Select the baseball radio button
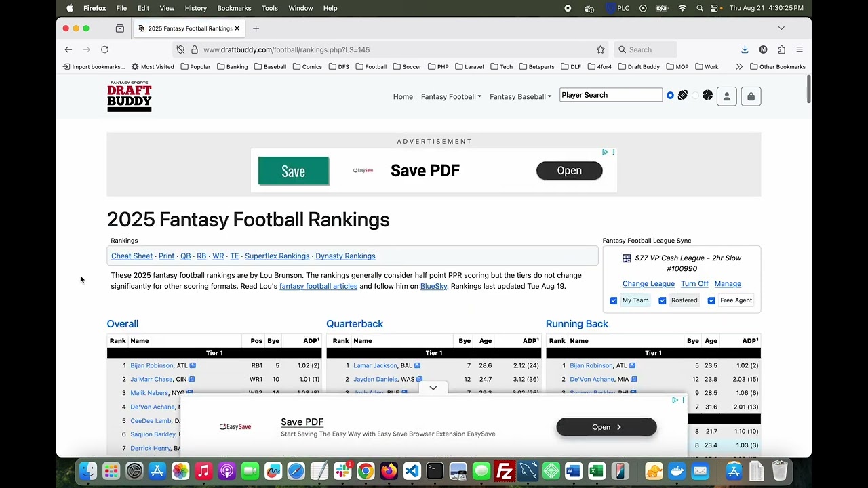 695,96
